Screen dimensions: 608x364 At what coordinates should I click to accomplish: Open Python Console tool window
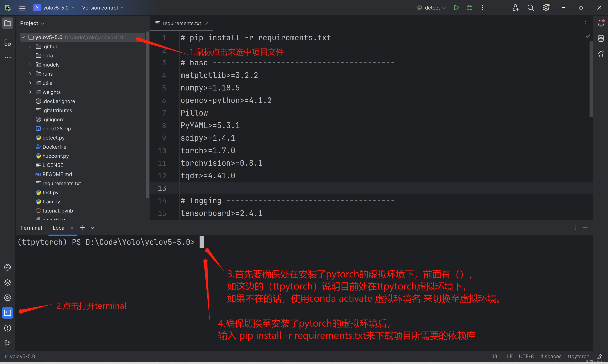pos(8,267)
